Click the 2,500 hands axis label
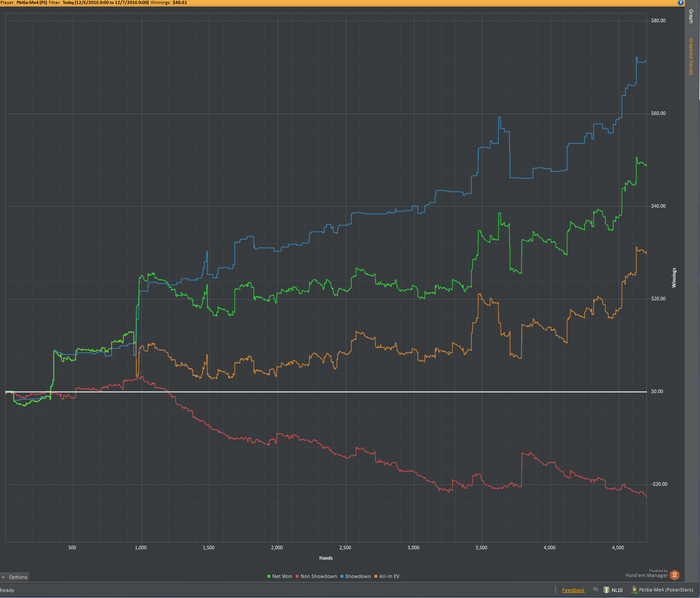The height and width of the screenshot is (598, 700). pos(345,548)
